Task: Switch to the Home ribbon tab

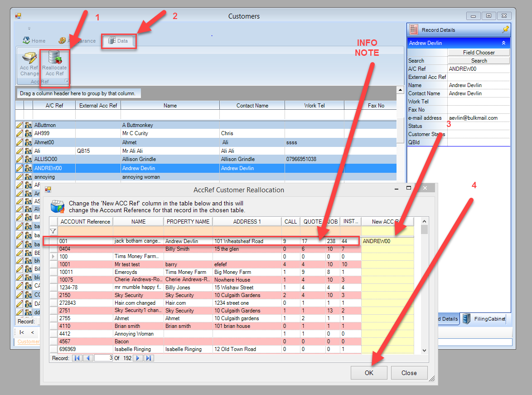Action: (x=34, y=41)
